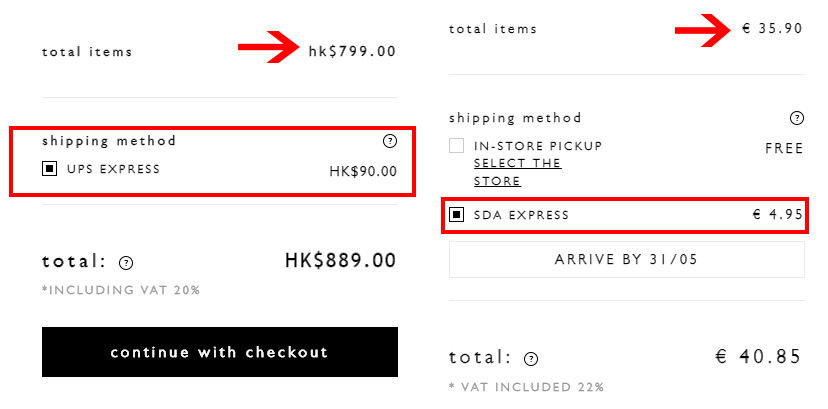Click help icon beside left shipping method
828x409 pixels.
click(x=389, y=141)
